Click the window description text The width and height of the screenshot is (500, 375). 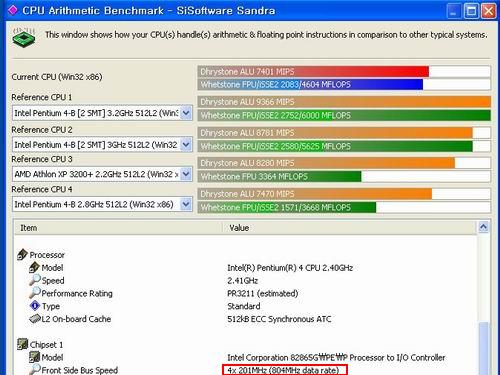[x=266, y=35]
